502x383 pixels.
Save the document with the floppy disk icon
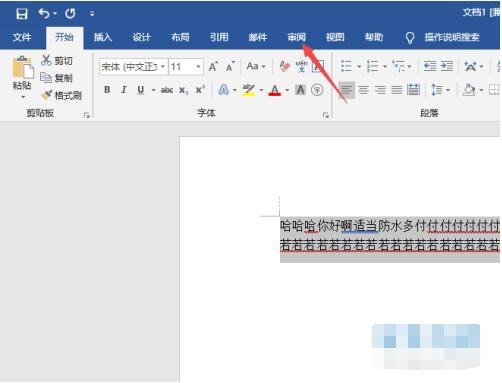[x=22, y=14]
